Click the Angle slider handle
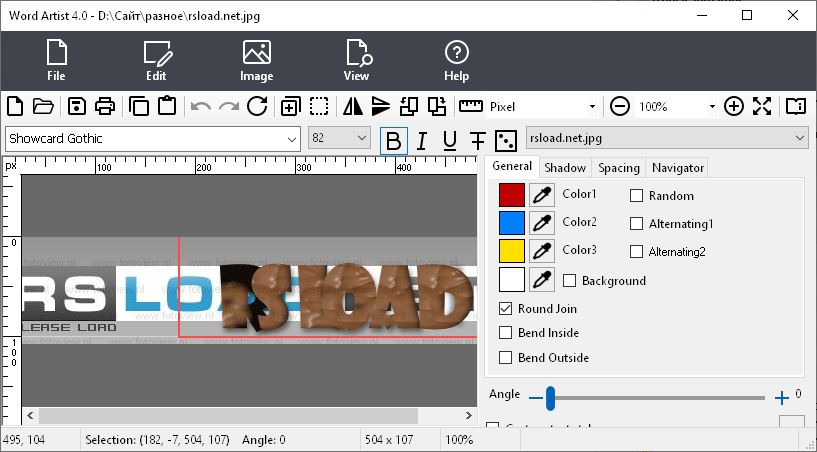 click(550, 398)
